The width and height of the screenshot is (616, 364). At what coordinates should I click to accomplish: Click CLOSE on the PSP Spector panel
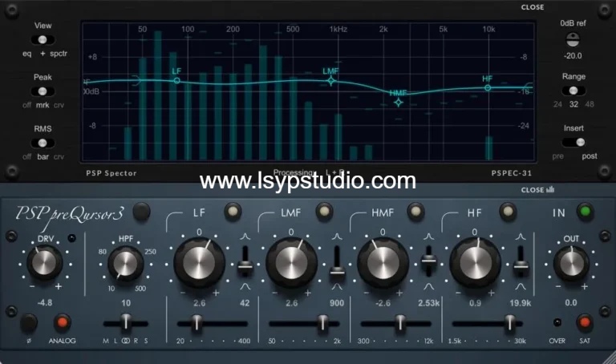533,7
